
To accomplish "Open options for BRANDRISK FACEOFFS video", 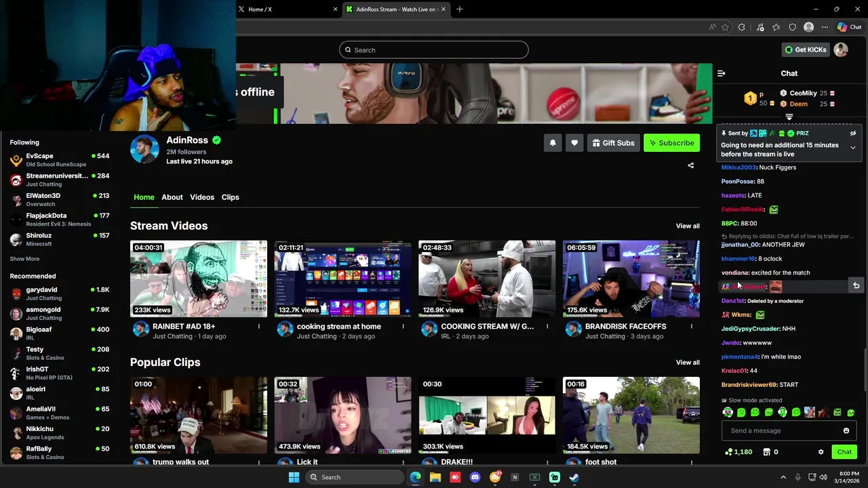I will pos(692,327).
